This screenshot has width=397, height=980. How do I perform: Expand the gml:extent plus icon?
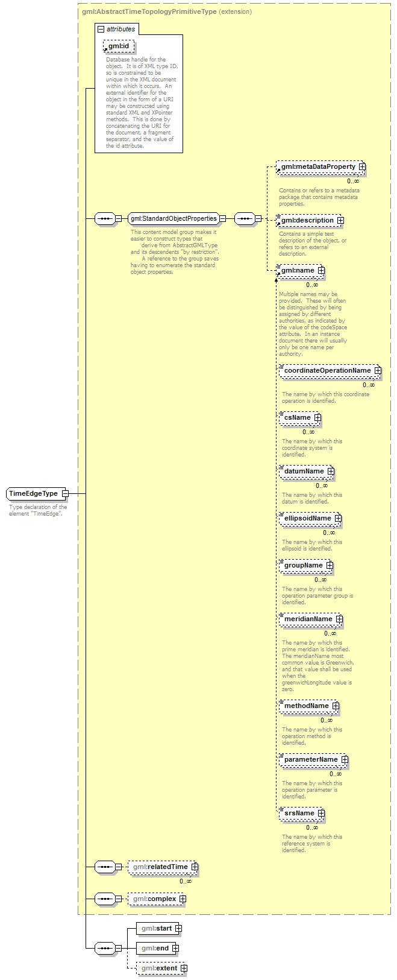184,969
